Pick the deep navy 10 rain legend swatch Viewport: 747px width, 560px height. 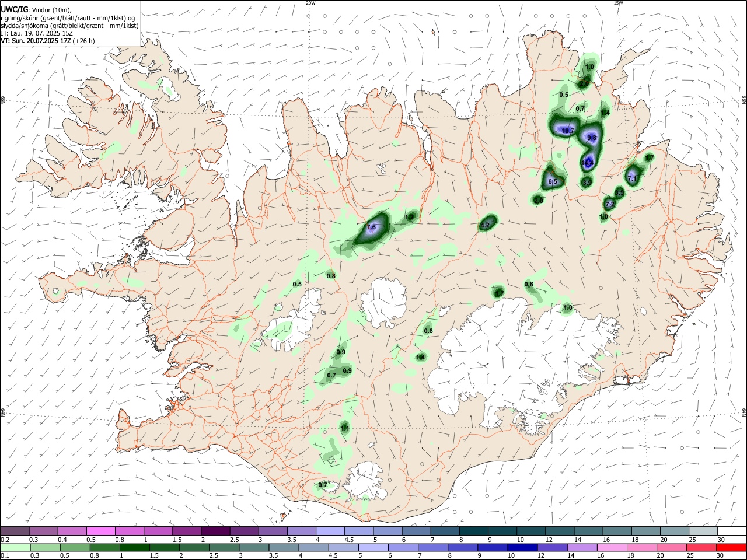[x=522, y=548]
